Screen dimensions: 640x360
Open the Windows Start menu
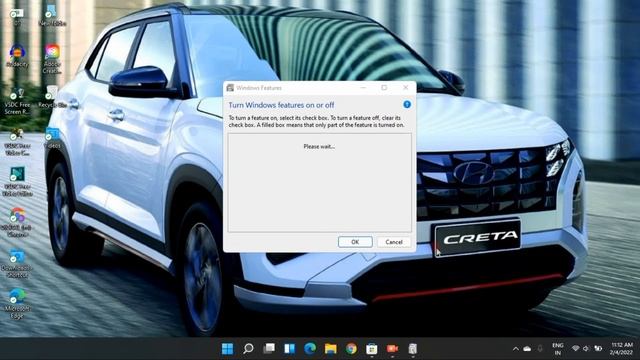pyautogui.click(x=227, y=349)
